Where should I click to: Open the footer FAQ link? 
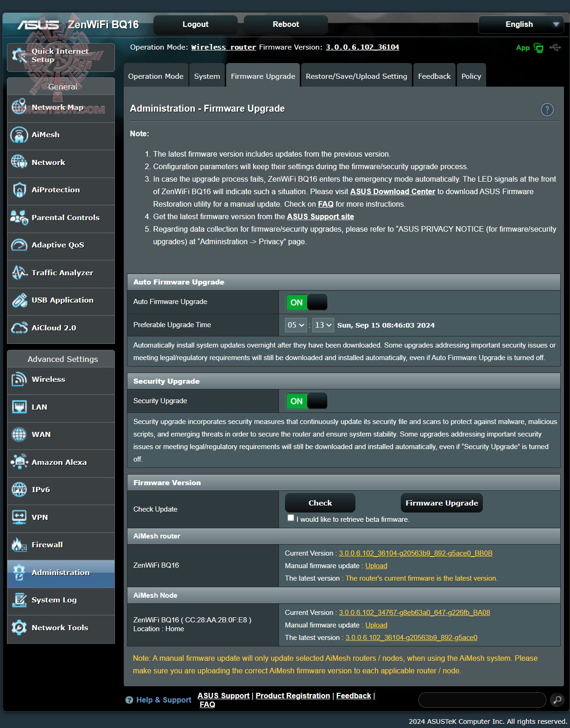pyautogui.click(x=207, y=704)
